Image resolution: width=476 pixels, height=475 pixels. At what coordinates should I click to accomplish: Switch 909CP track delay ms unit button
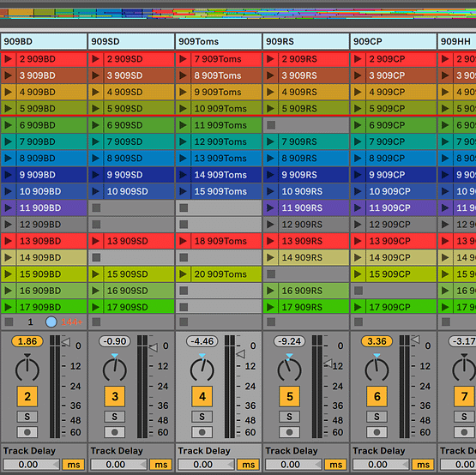(x=423, y=465)
